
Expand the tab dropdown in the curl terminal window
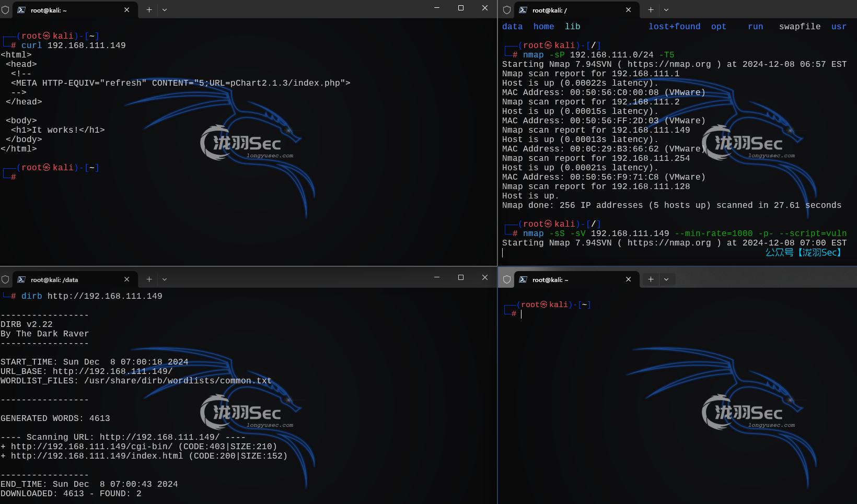165,10
